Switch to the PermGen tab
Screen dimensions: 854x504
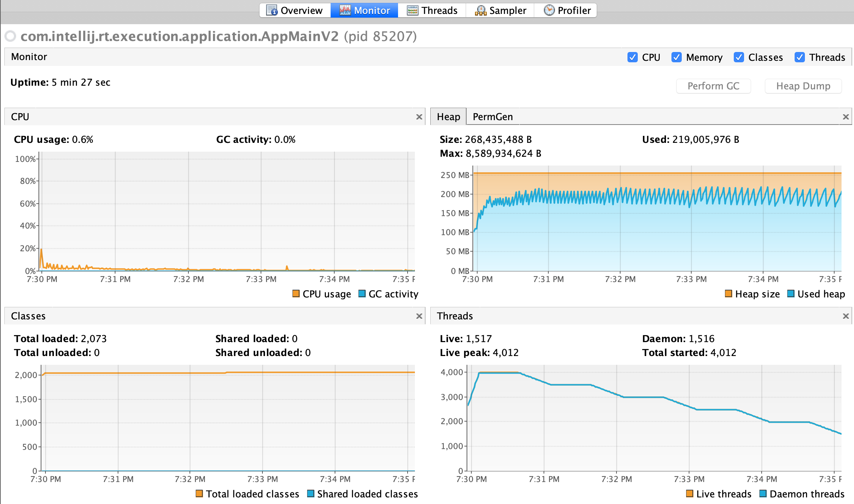click(x=493, y=117)
